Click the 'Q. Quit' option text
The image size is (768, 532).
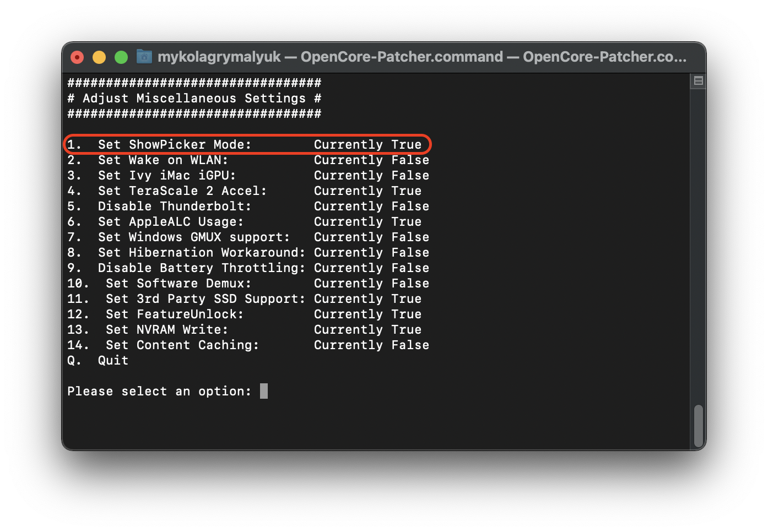98,361
